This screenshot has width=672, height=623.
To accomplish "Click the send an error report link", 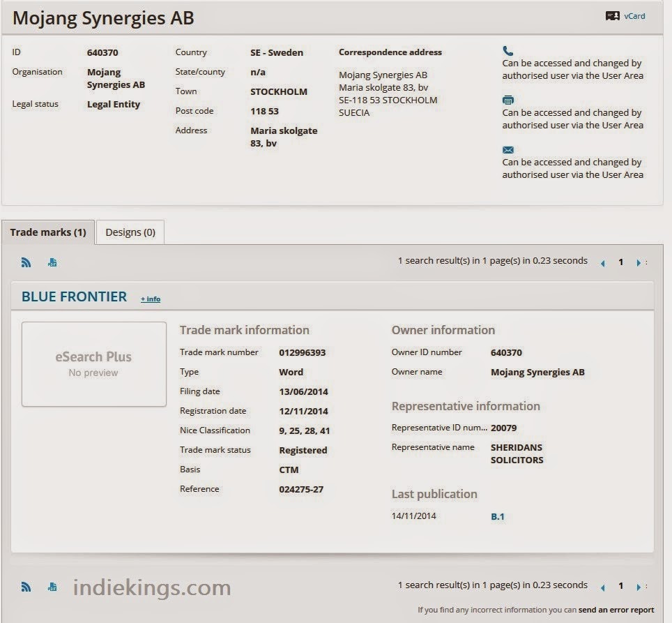I will click(616, 610).
